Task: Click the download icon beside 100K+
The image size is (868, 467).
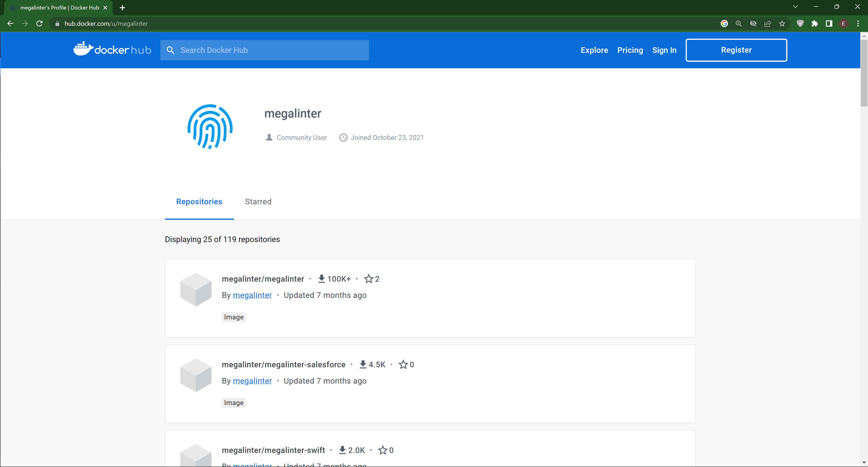Action: coord(321,279)
